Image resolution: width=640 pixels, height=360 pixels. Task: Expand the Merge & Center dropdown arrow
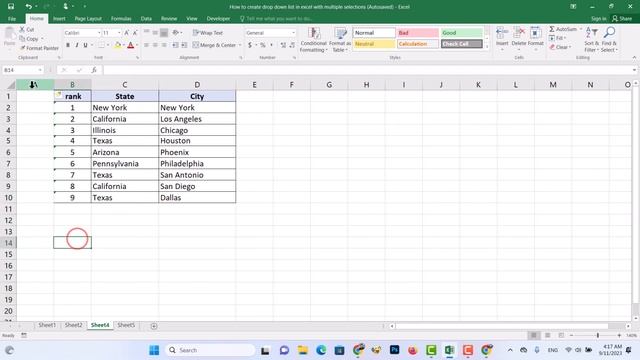[x=240, y=45]
